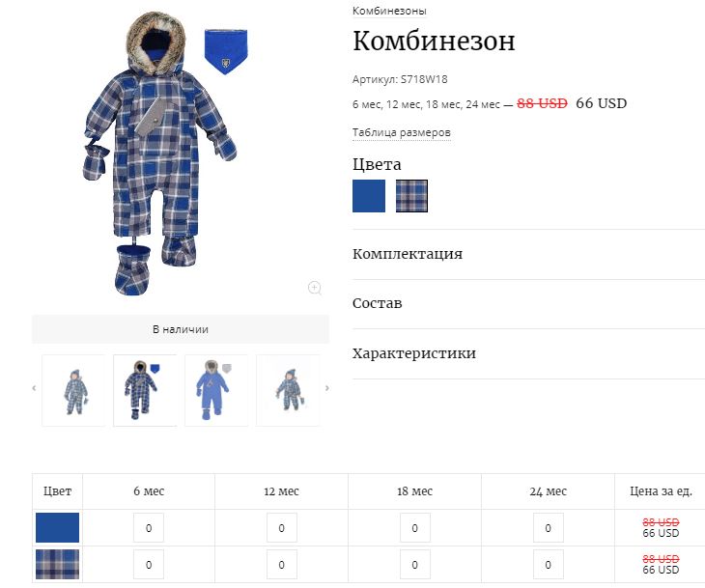Image resolution: width=705 pixels, height=588 pixels.
Task: Click 24 мес quantity field for blue
Action: (x=549, y=528)
